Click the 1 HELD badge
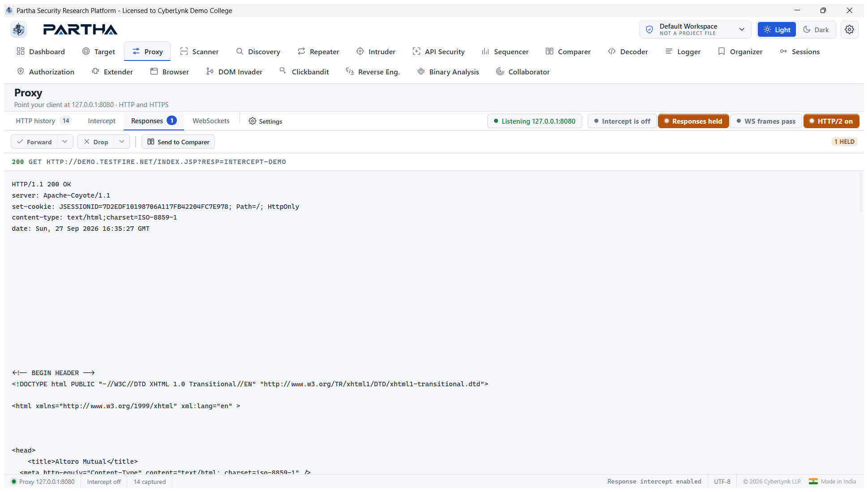 point(844,142)
